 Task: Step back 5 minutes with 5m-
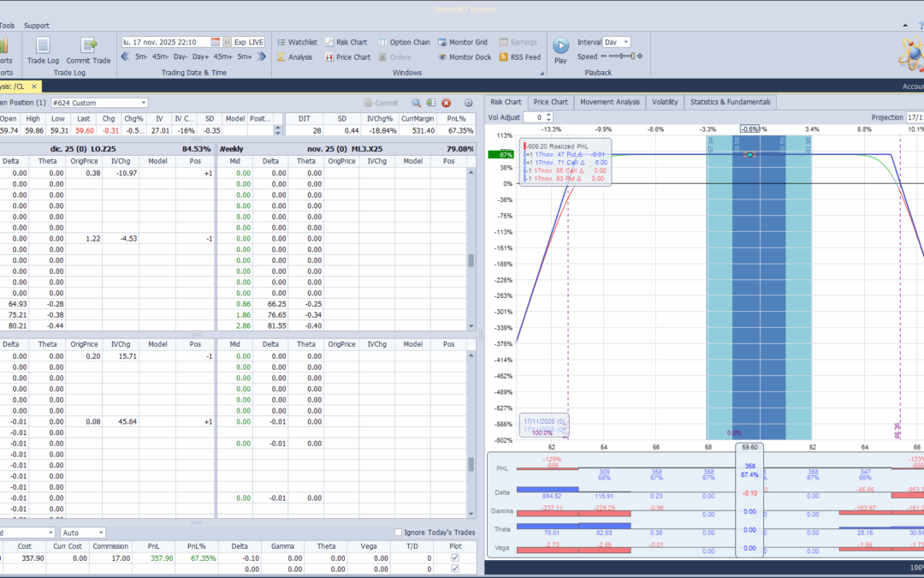141,57
